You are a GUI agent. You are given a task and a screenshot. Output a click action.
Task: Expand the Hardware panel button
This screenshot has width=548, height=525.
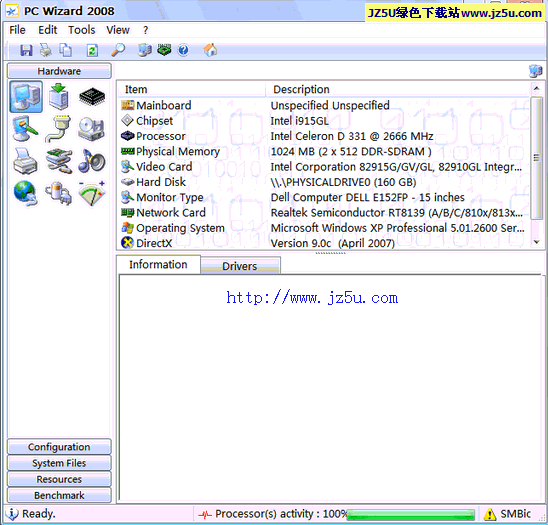click(x=59, y=71)
